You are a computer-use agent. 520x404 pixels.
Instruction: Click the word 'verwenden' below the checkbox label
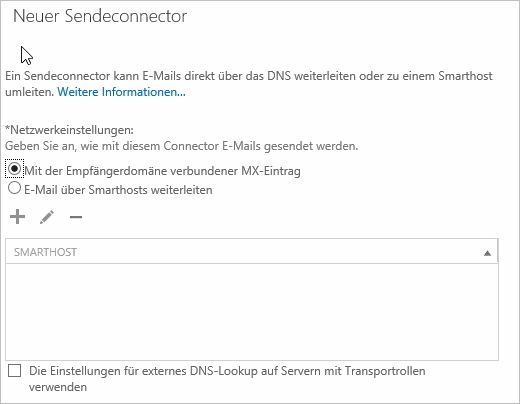click(58, 387)
